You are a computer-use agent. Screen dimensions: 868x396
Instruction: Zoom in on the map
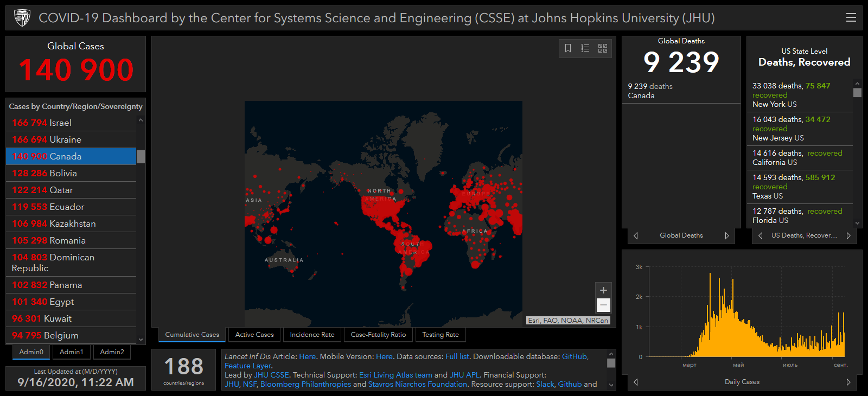pyautogui.click(x=603, y=290)
